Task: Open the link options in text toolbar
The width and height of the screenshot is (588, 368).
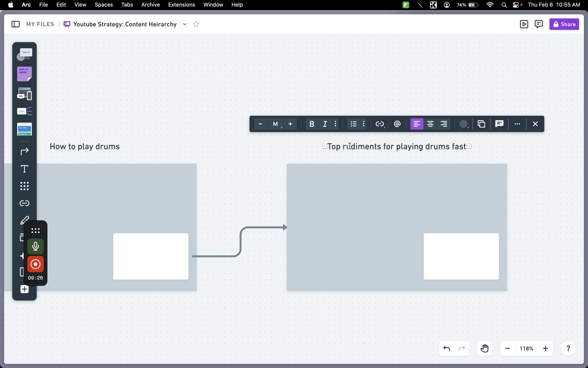Action: point(380,124)
